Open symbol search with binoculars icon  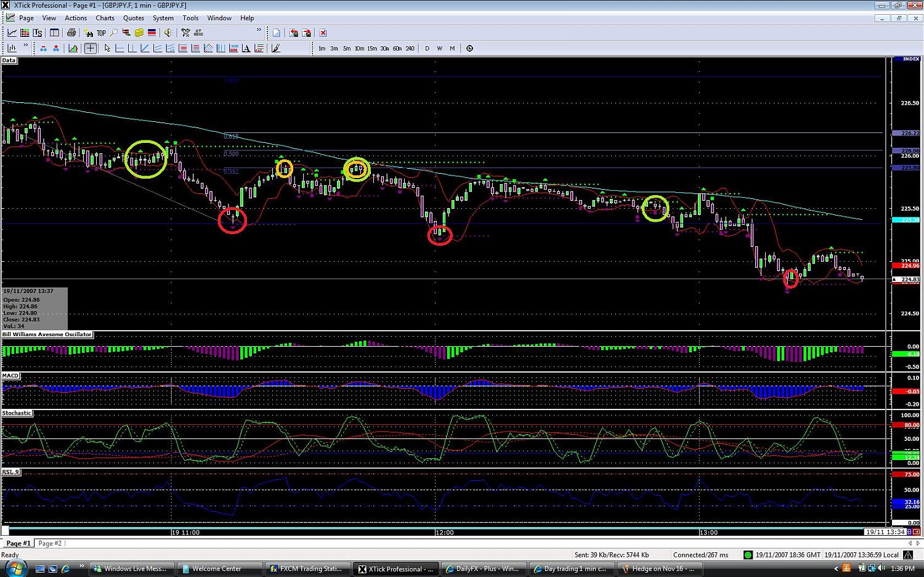coord(88,33)
